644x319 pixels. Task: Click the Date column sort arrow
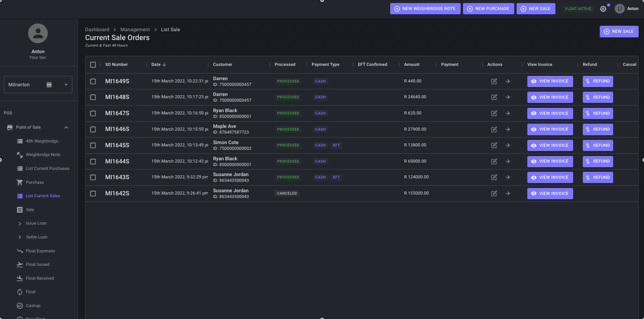tap(164, 65)
